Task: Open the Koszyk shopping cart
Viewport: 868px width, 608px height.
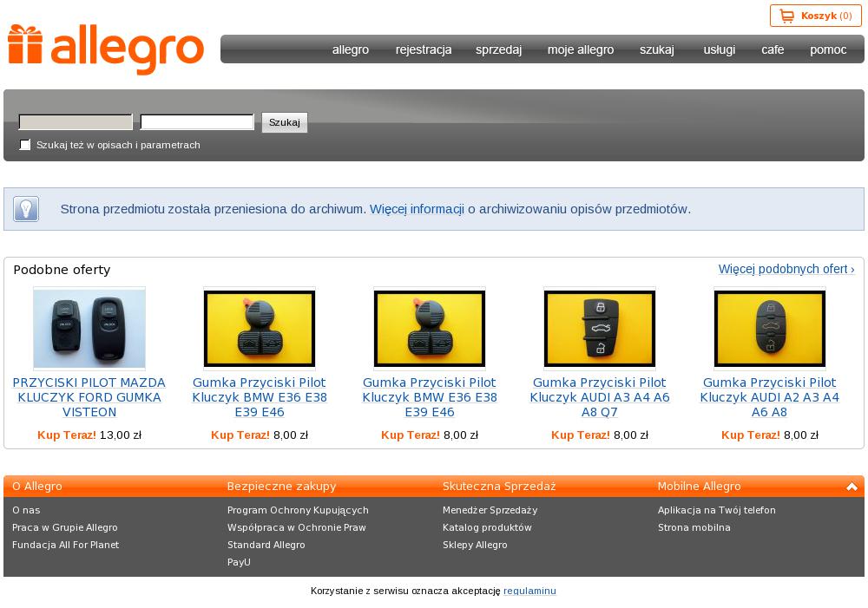Action: [815, 16]
